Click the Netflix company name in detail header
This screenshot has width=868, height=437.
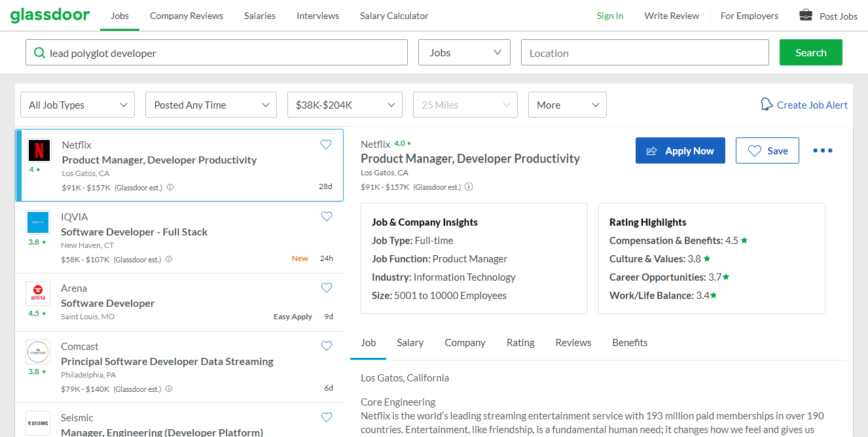tap(375, 144)
